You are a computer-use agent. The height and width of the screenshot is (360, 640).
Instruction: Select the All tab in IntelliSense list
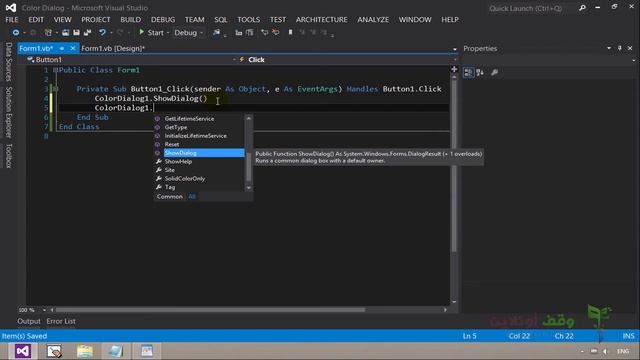pos(192,197)
